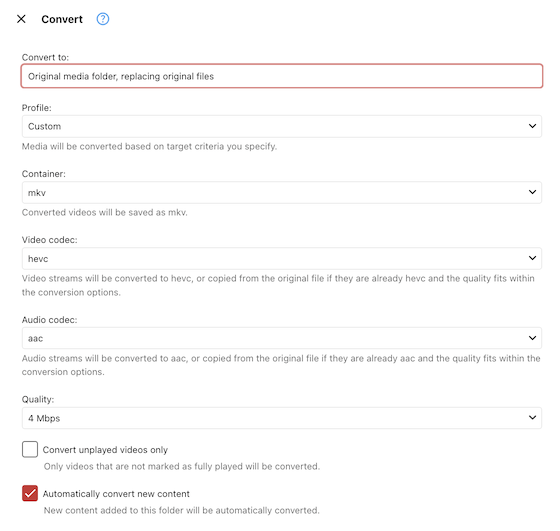
Task: Click the Convert dialog title text
Action: pyautogui.click(x=62, y=19)
